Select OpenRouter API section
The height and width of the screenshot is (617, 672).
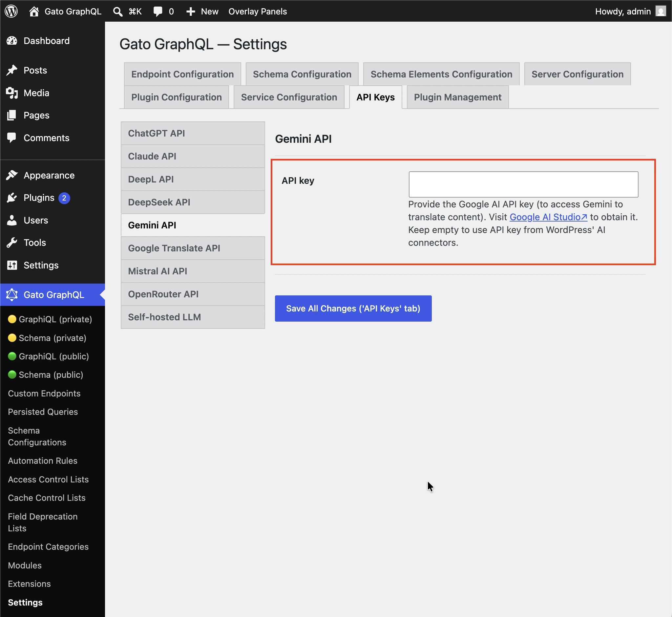point(193,294)
